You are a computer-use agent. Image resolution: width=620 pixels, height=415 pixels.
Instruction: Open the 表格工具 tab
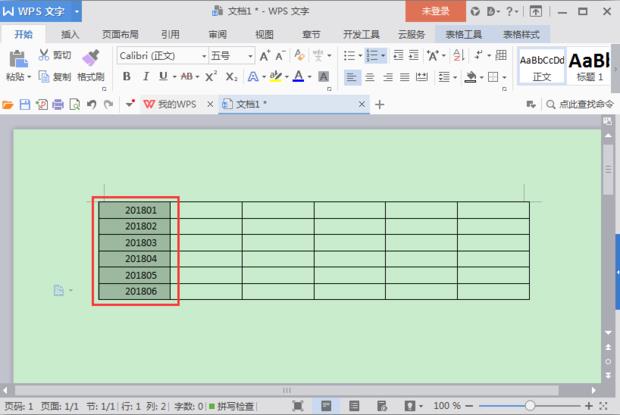coord(463,35)
